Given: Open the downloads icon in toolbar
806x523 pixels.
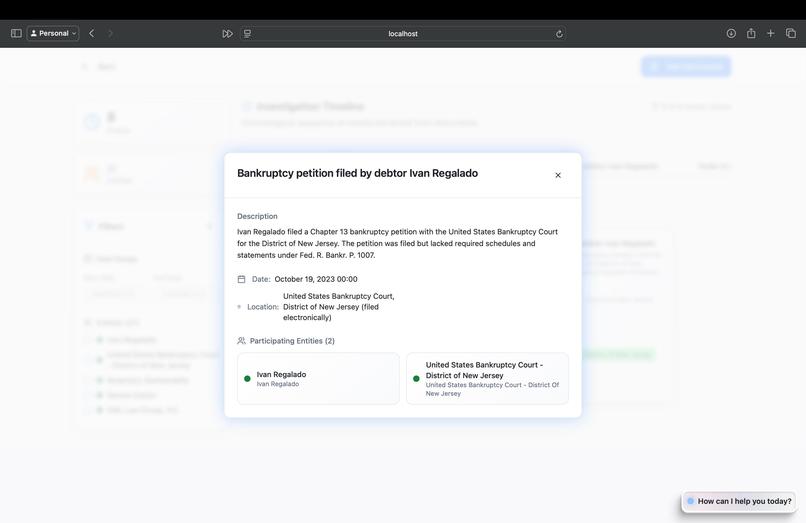Looking at the screenshot, I should pyautogui.click(x=731, y=33).
